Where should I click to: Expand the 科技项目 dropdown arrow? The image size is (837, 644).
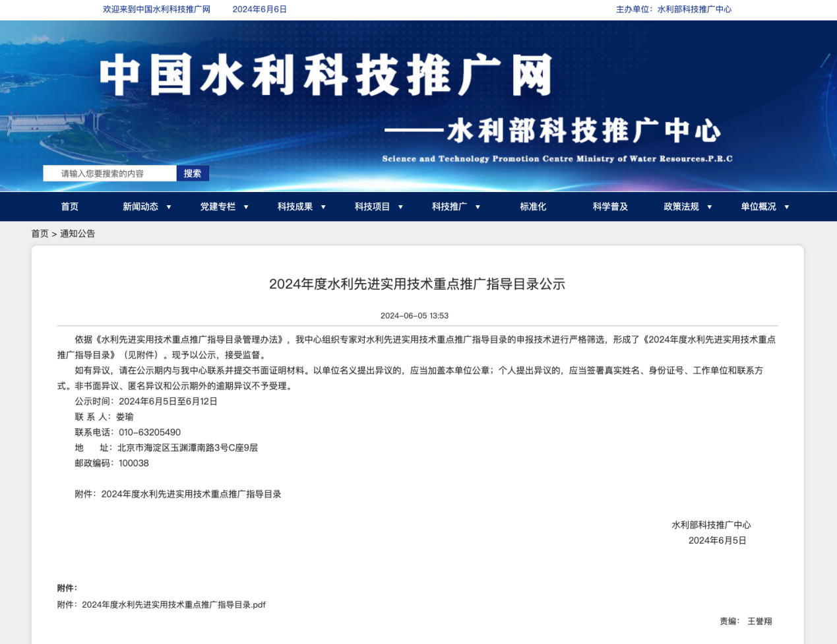(x=400, y=207)
